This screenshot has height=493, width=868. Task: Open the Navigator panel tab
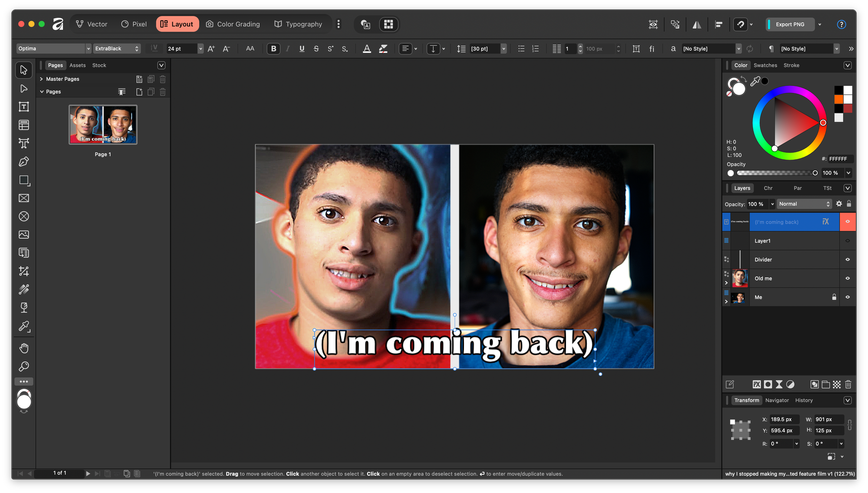(x=777, y=401)
